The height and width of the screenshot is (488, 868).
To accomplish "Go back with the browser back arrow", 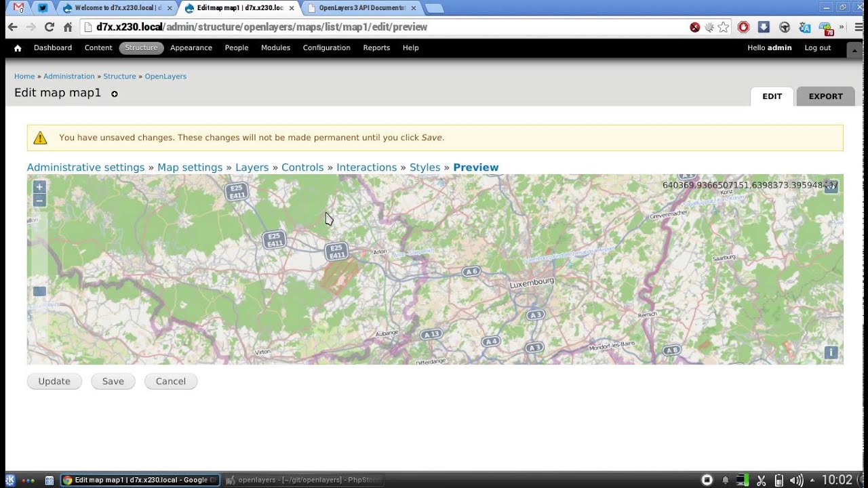I will tap(13, 27).
